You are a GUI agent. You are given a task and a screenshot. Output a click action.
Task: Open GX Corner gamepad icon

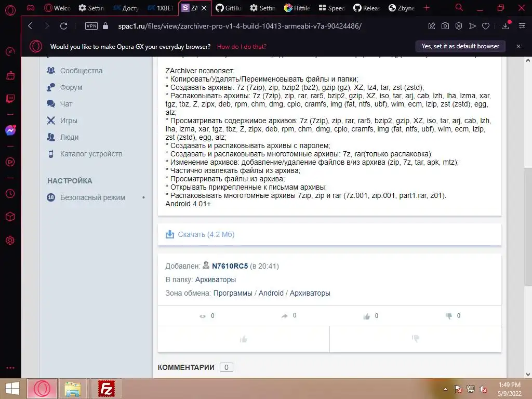click(x=31, y=8)
